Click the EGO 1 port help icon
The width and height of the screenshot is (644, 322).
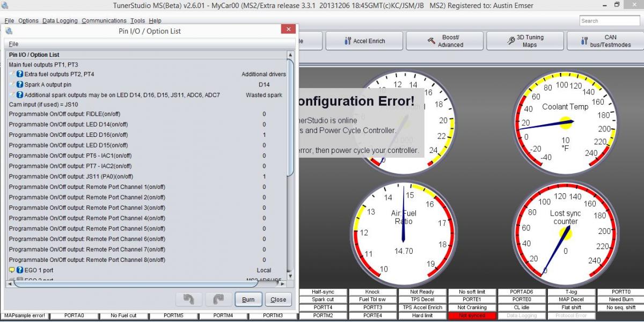20,270
